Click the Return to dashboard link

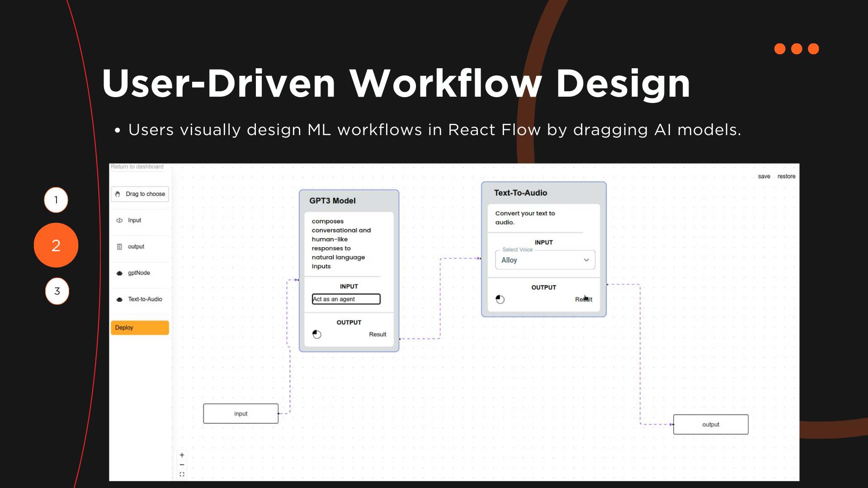tap(137, 167)
